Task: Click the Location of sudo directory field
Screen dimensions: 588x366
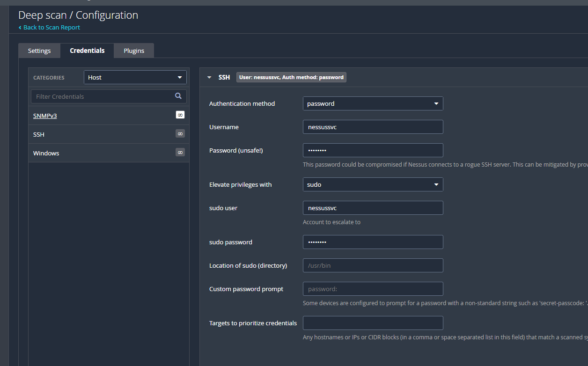Action: 373,265
